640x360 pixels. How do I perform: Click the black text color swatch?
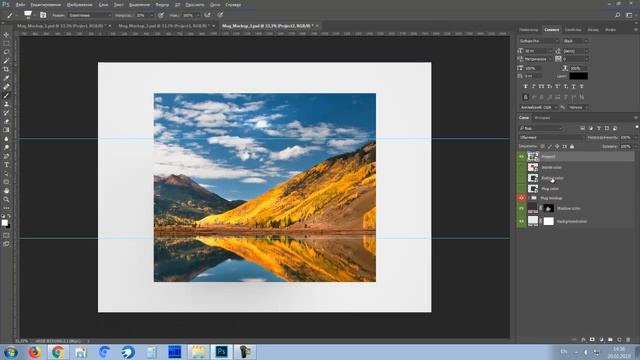click(x=578, y=76)
